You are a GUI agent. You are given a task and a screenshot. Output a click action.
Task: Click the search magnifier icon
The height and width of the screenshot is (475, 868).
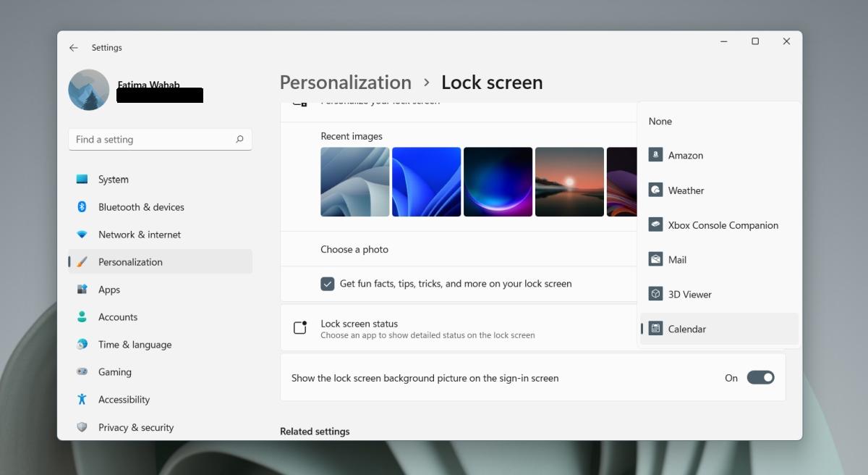[x=239, y=139]
